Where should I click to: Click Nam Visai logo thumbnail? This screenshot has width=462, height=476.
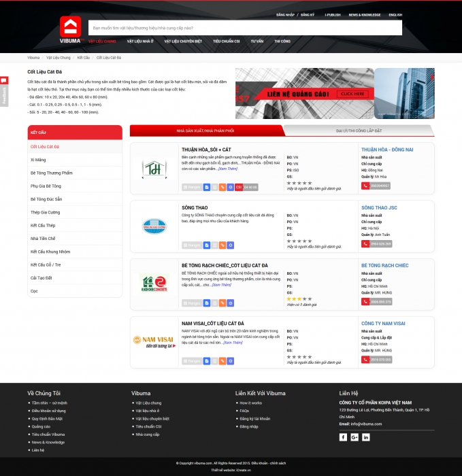point(154,342)
